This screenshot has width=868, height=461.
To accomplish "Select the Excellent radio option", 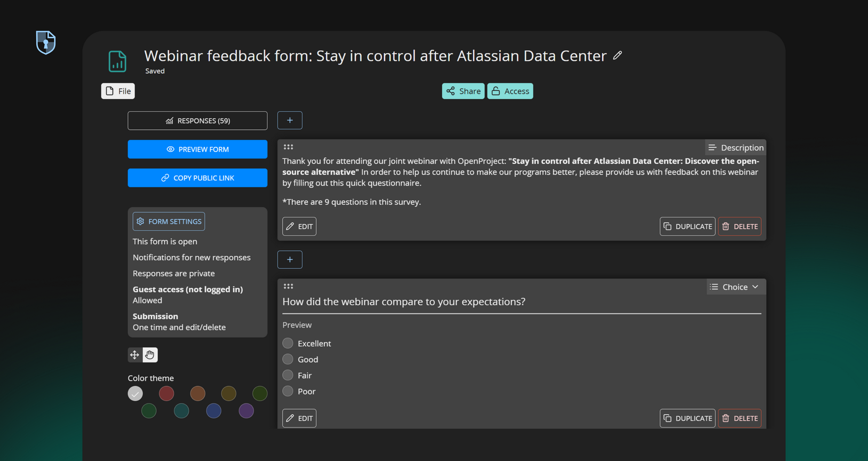I will pos(288,343).
